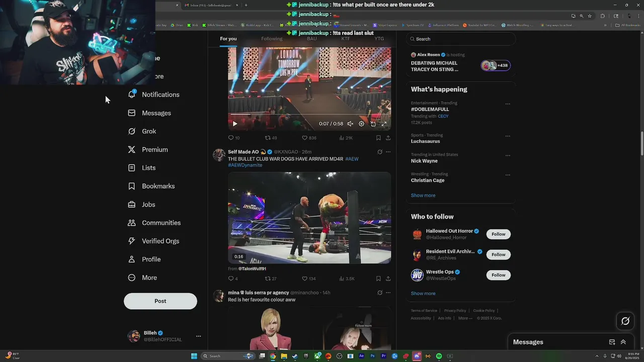Open the more options on the minanchoo post

[x=388, y=293]
